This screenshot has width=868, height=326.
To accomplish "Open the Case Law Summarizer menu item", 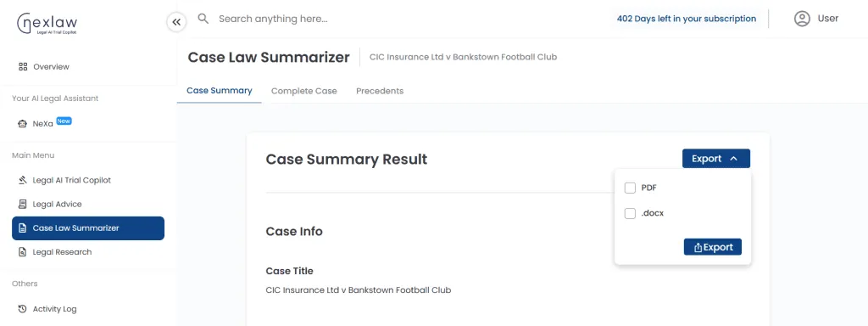I will click(x=88, y=228).
